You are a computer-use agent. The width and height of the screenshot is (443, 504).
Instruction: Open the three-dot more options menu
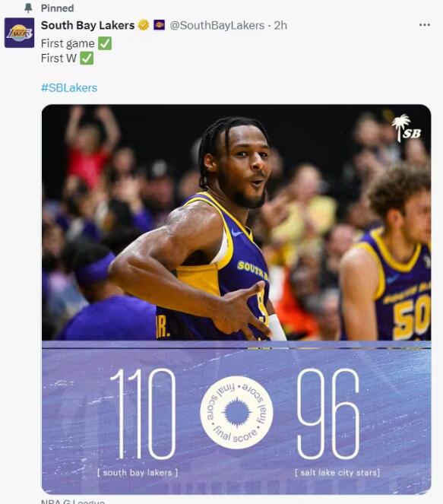[424, 25]
